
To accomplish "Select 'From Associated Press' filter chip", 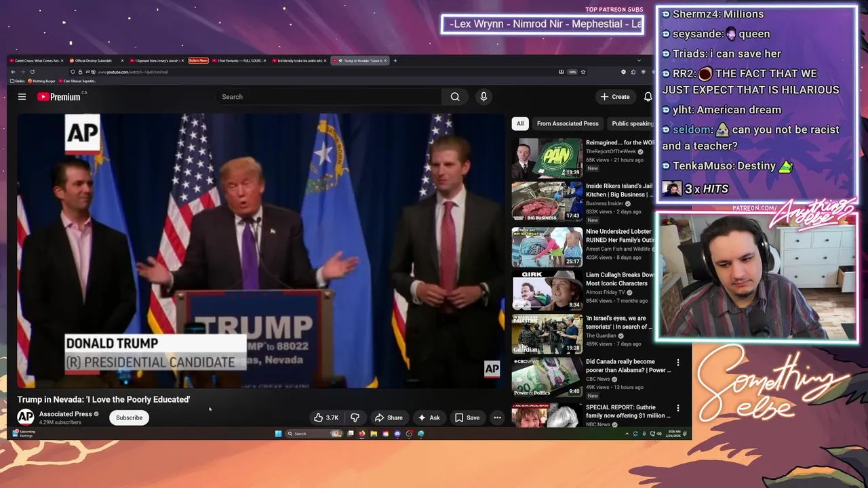I will pyautogui.click(x=568, y=123).
